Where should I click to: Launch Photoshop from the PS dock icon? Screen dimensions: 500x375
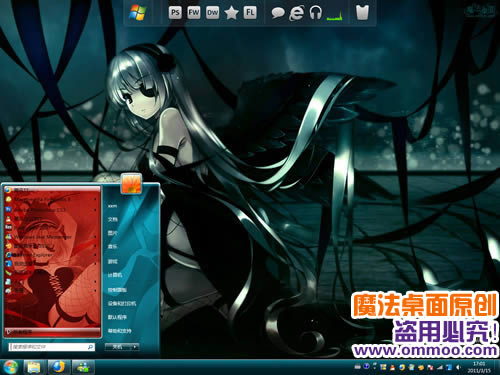(175, 13)
